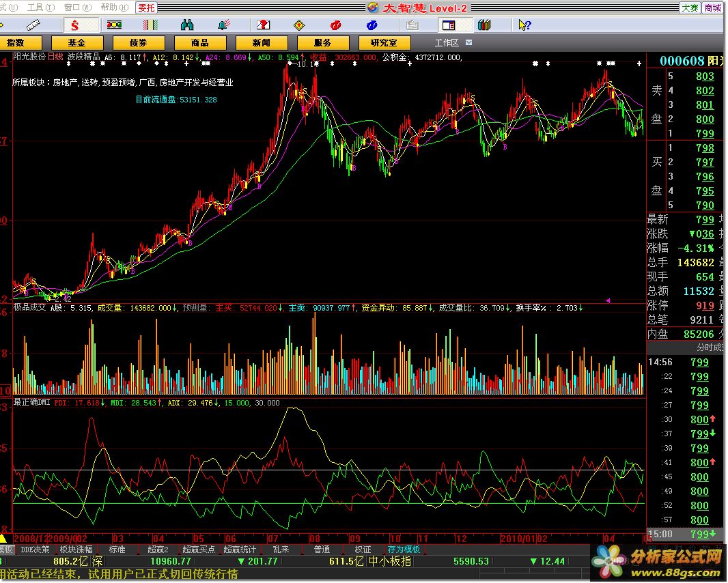This screenshot has width=728, height=583.
Task: Open the 研究室 section button
Action: 383,42
